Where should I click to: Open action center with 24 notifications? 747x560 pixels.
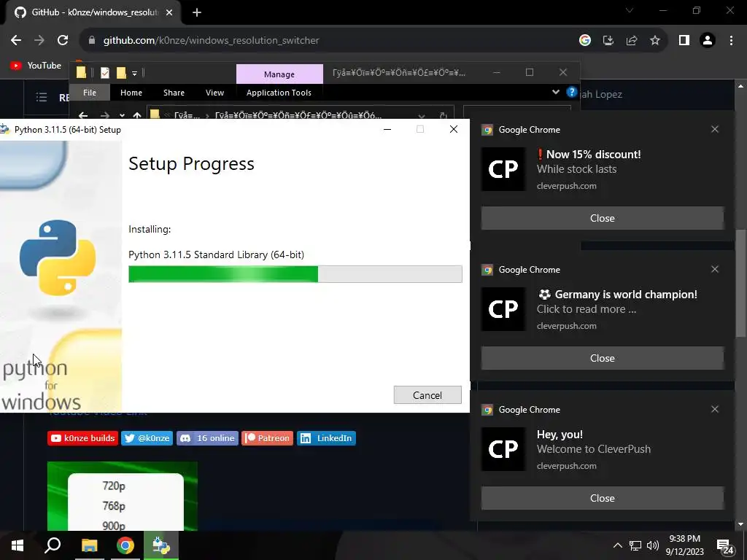725,547
